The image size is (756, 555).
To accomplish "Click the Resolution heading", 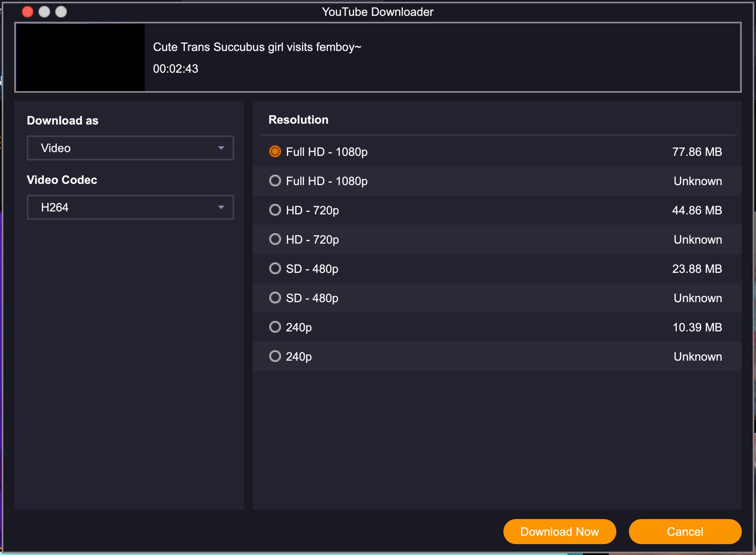I will [299, 120].
